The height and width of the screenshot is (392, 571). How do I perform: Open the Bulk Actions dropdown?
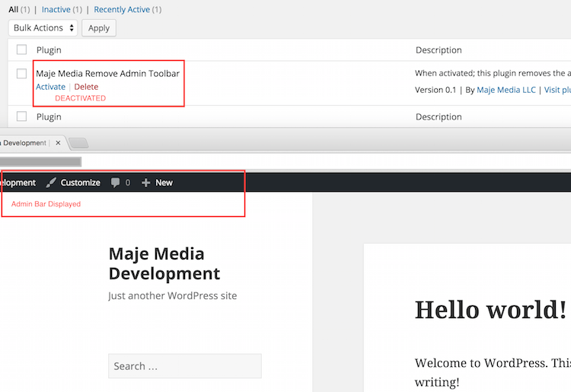(x=43, y=28)
